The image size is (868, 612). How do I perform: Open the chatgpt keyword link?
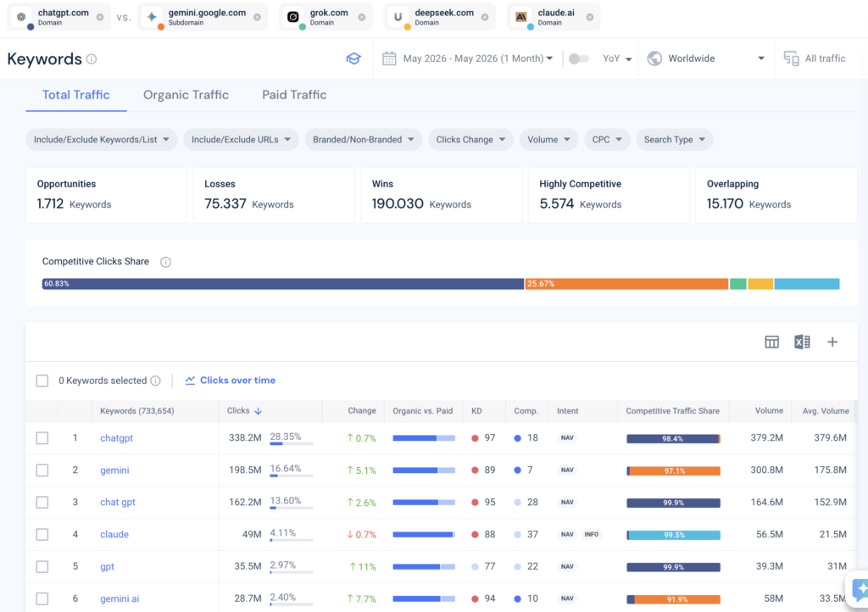pyautogui.click(x=116, y=438)
